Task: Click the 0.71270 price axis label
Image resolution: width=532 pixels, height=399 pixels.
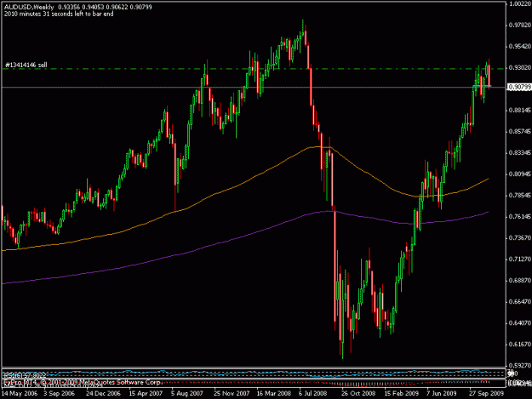Action: (519, 259)
